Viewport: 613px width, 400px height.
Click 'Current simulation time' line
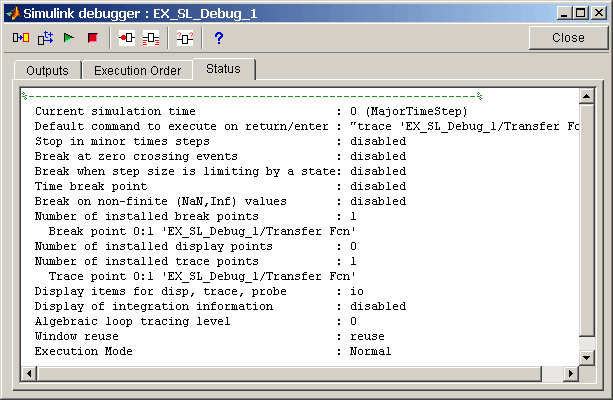[x=251, y=111]
